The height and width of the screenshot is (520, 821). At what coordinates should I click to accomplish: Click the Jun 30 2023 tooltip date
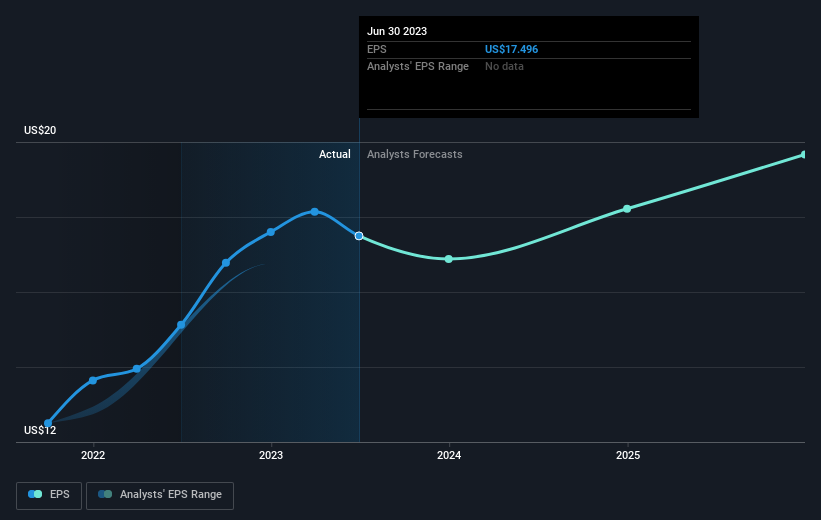pos(397,31)
